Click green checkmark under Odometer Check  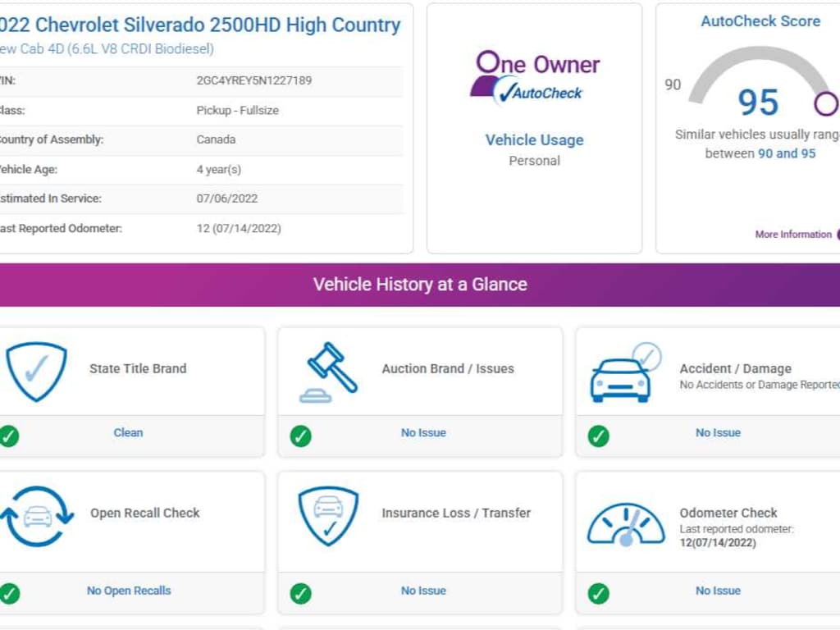click(599, 593)
